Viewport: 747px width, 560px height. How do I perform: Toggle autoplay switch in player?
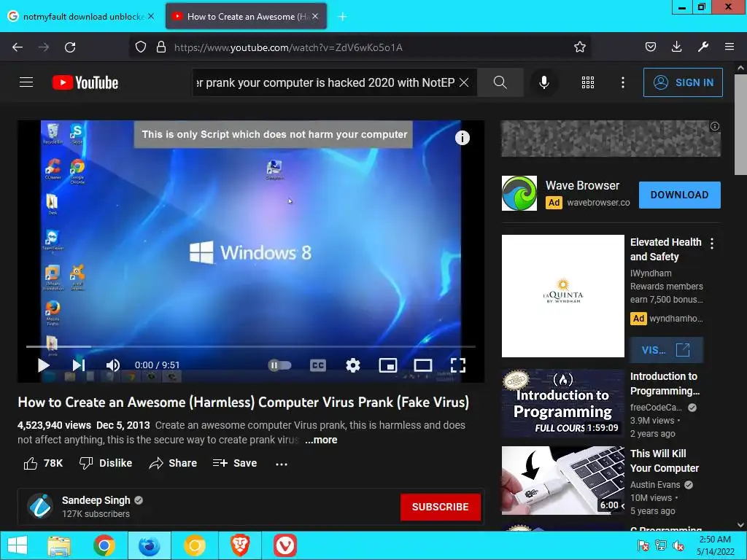point(279,365)
